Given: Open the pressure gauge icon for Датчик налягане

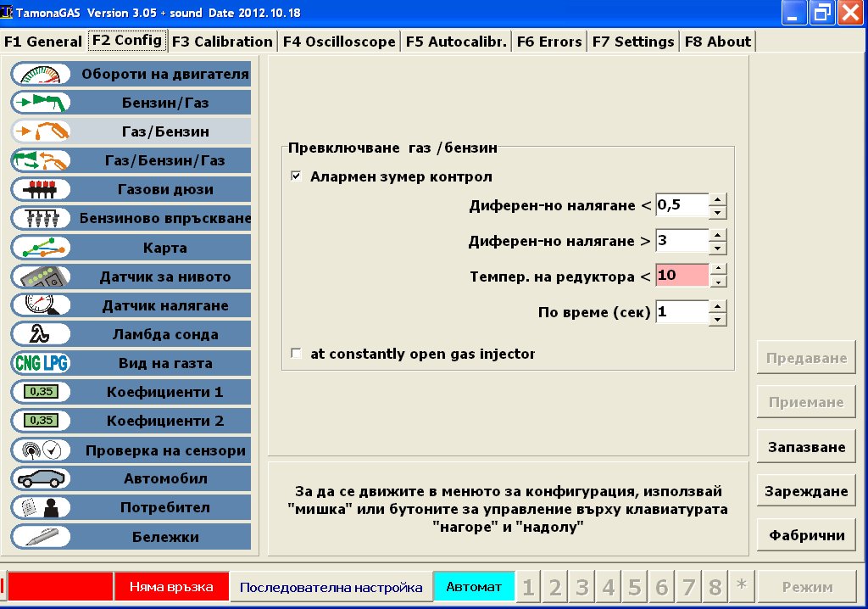Looking at the screenshot, I should tap(41, 305).
